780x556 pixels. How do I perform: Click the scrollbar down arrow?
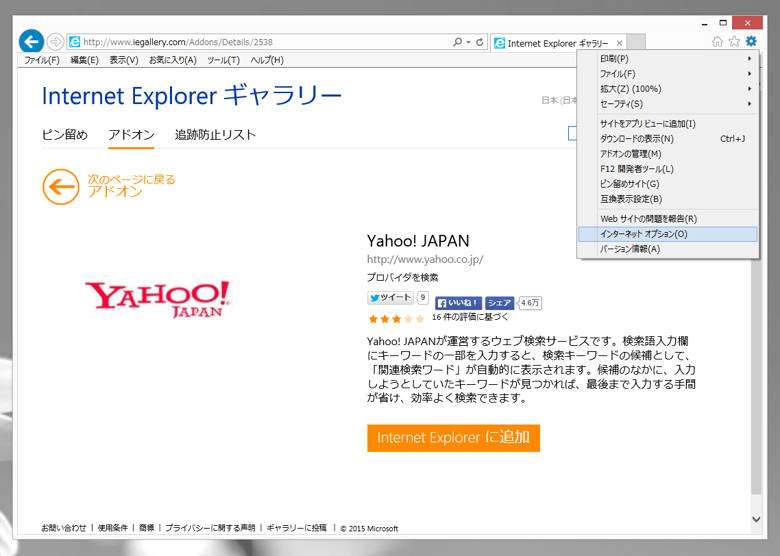coord(756,519)
